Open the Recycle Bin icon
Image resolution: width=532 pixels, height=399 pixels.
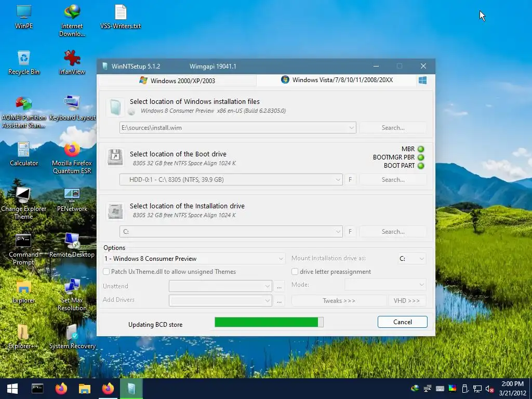[x=24, y=62]
